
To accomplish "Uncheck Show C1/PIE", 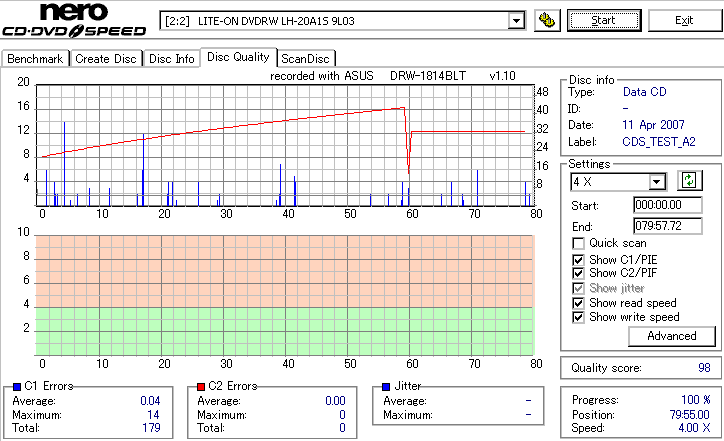I will [x=578, y=260].
